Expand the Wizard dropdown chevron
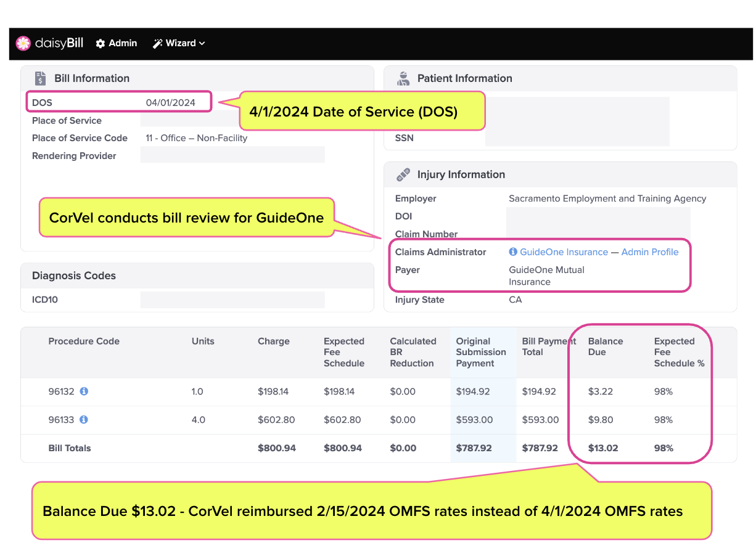The image size is (756, 556). pyautogui.click(x=202, y=43)
